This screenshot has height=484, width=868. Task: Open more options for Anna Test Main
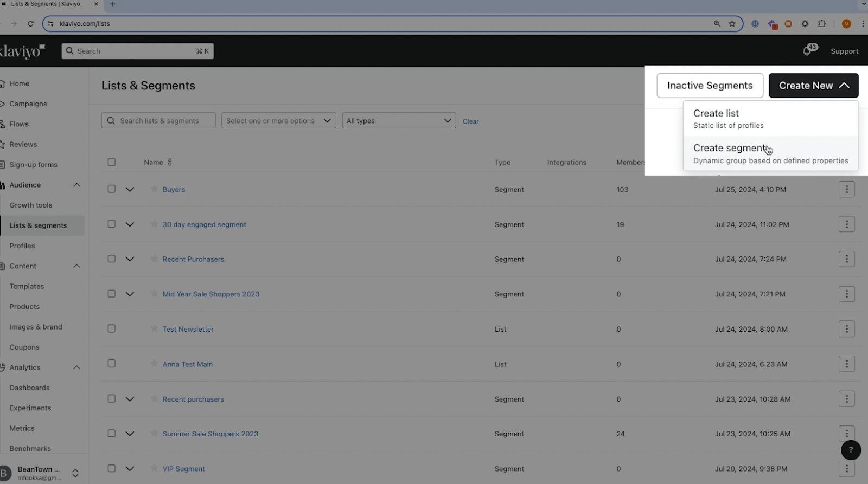point(846,364)
